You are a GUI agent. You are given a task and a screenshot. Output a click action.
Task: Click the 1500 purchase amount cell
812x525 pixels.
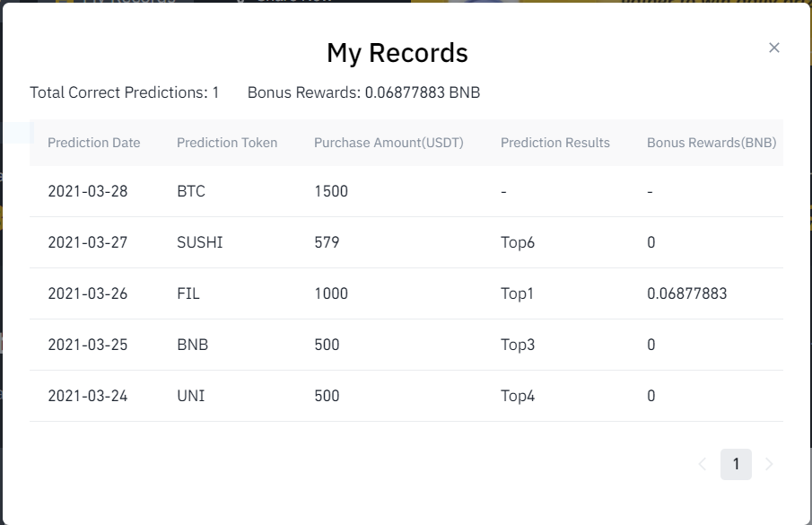coord(331,191)
